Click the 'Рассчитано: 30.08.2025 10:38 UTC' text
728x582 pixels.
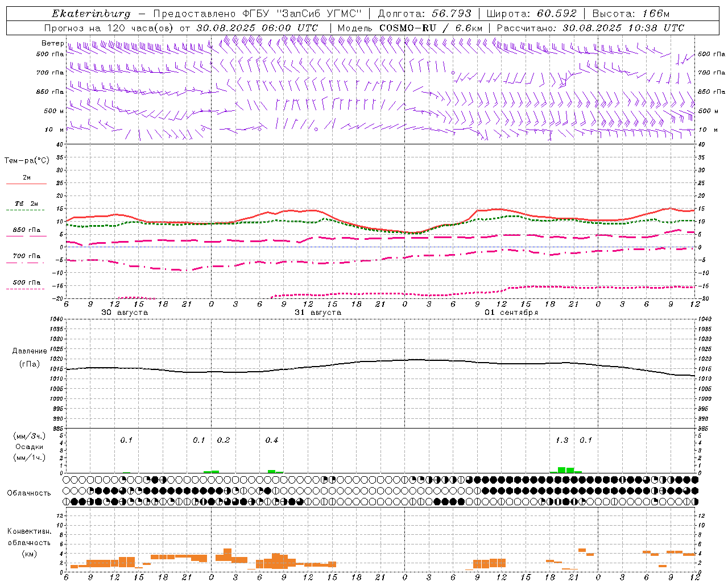590,28
